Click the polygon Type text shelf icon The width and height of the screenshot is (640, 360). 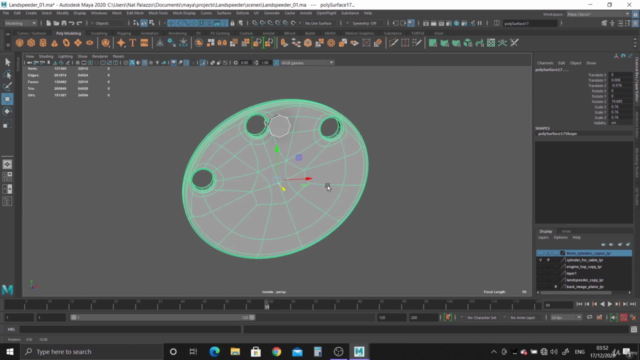click(x=133, y=43)
